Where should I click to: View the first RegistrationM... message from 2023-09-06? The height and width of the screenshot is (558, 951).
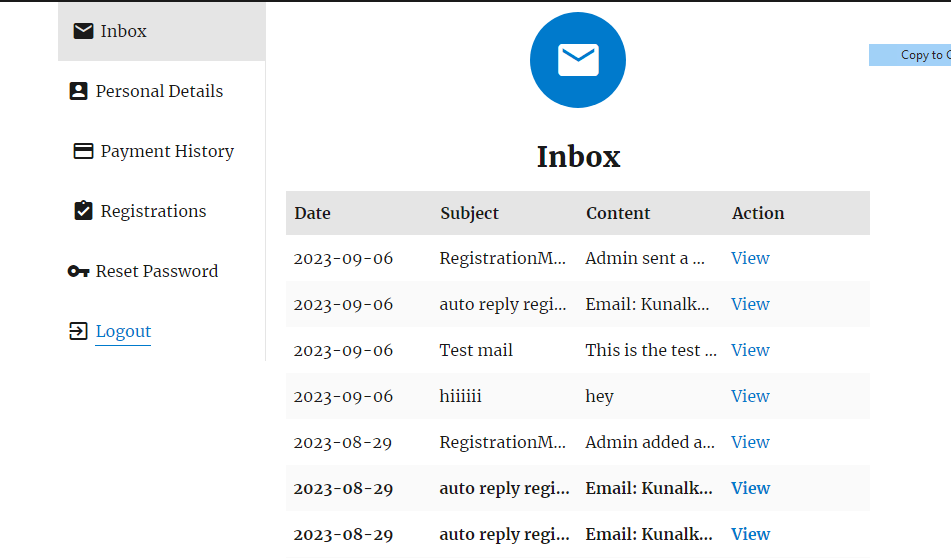(750, 258)
